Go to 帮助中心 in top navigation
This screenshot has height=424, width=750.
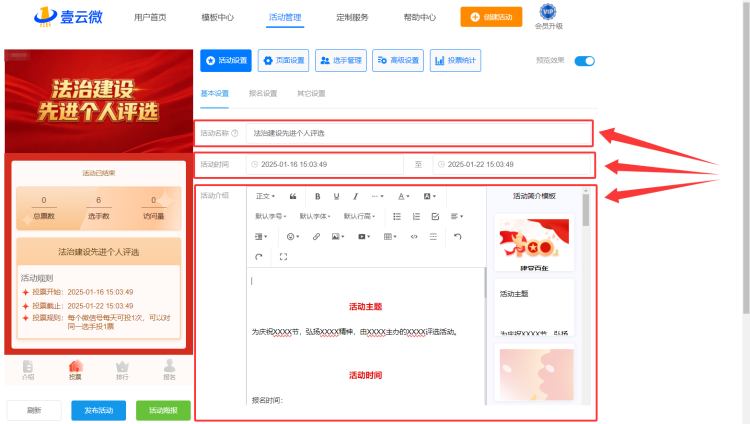(420, 17)
